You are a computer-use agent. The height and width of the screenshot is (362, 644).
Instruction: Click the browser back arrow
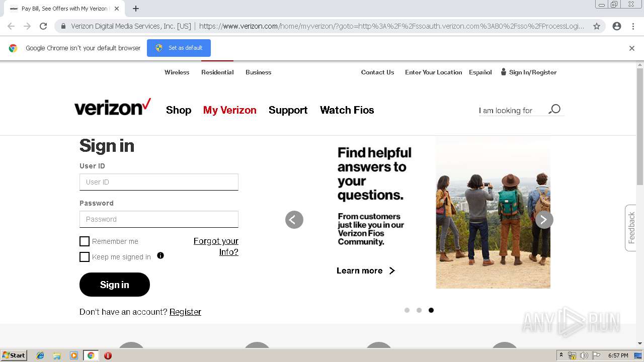pyautogui.click(x=11, y=26)
